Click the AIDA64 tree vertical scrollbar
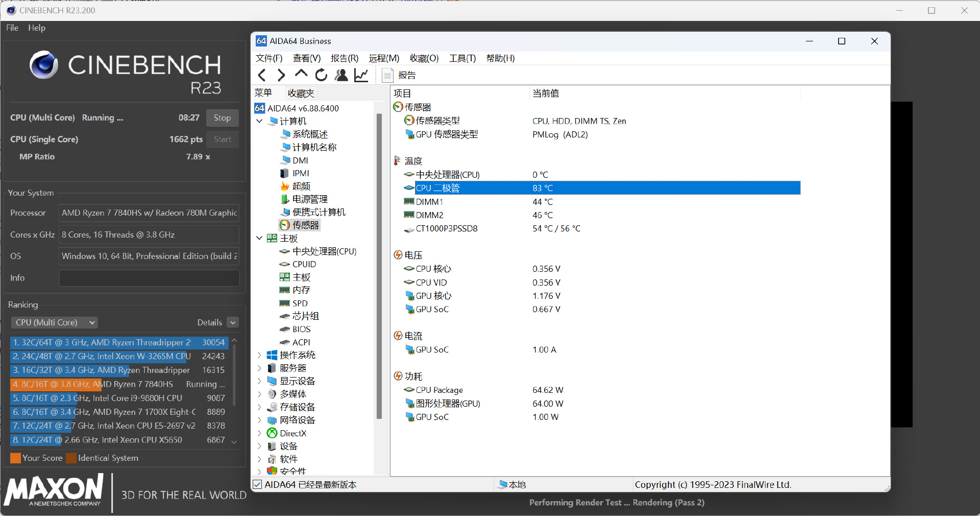This screenshot has width=980, height=516. click(379, 266)
